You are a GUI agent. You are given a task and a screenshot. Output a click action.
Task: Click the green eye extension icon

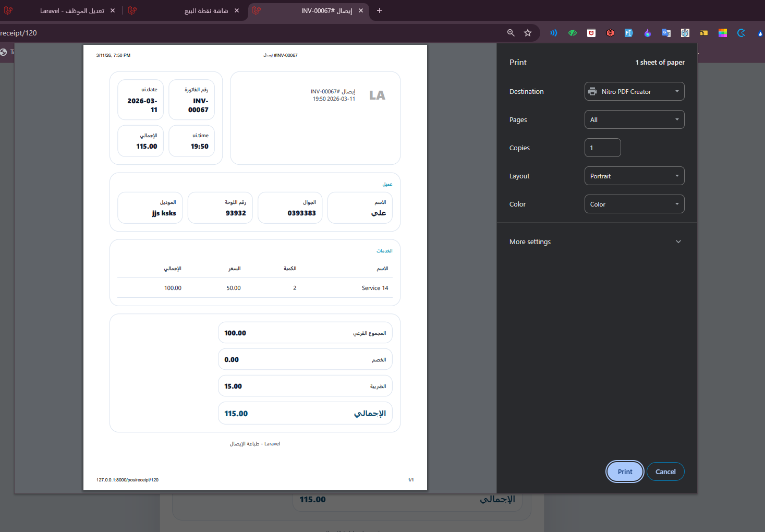tap(573, 33)
